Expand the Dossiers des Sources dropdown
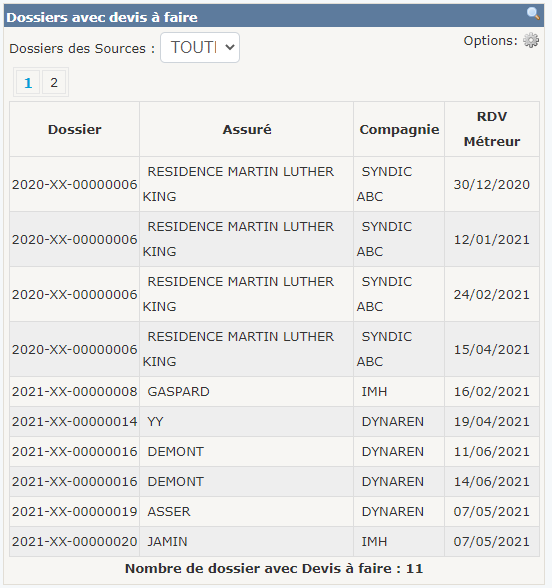 [x=200, y=48]
